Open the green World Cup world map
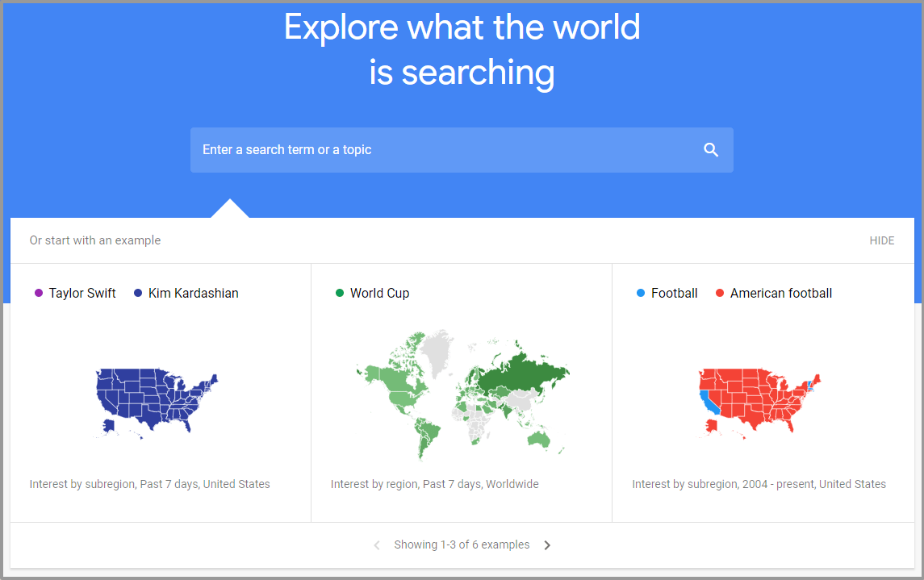924x580 pixels. 462,394
